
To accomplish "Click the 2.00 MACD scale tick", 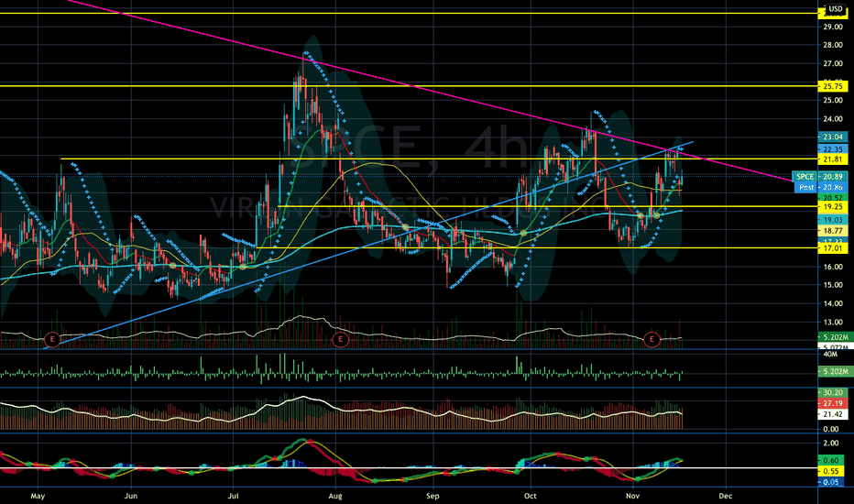I will click(830, 443).
